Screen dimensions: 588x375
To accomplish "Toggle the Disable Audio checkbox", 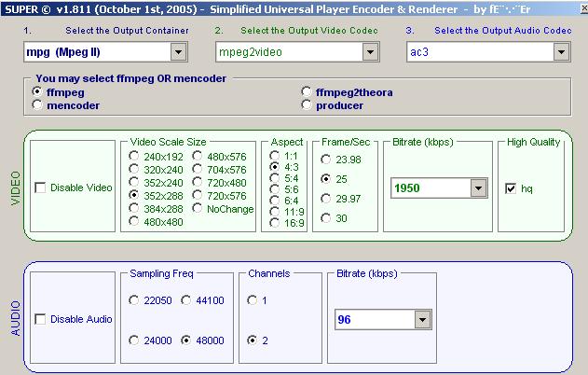I will click(40, 319).
